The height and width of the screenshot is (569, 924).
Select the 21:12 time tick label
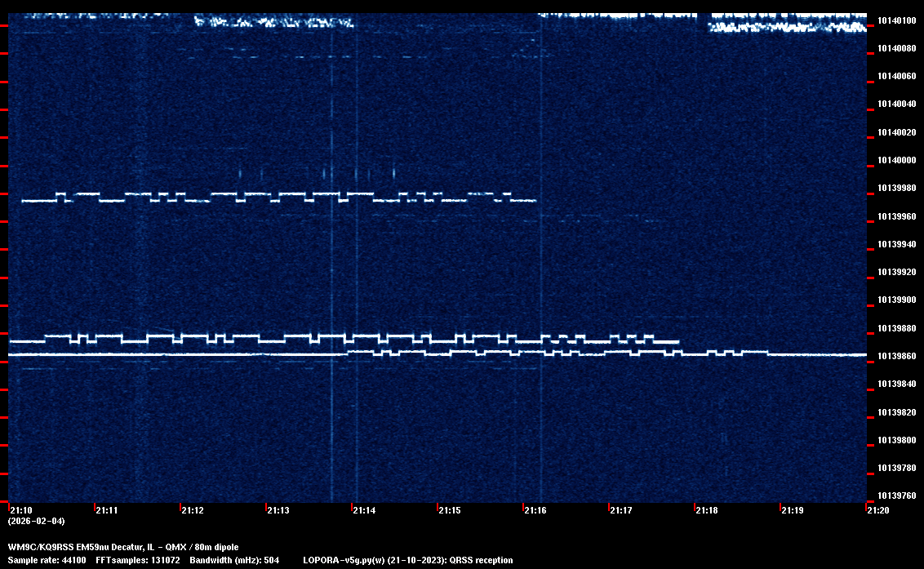[x=193, y=510]
